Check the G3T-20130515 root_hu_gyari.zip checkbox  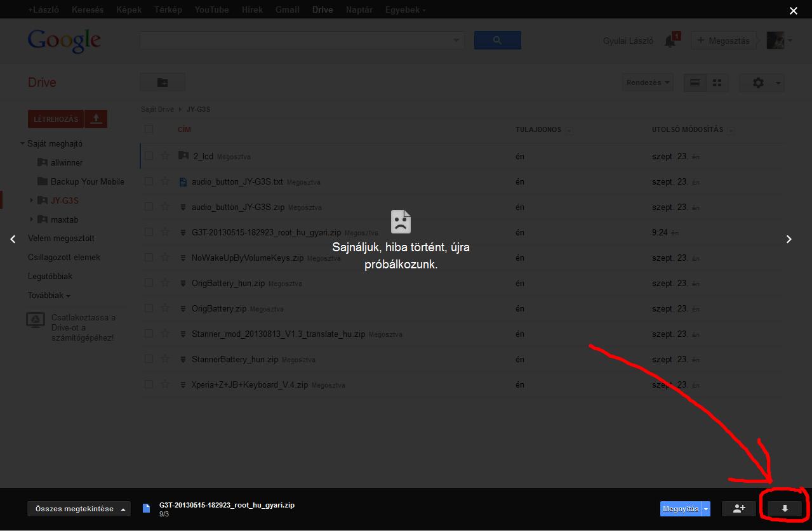pos(149,232)
